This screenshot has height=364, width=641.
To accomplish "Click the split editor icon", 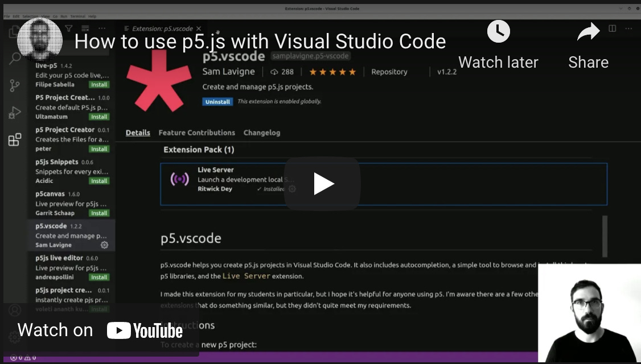I will point(612,28).
